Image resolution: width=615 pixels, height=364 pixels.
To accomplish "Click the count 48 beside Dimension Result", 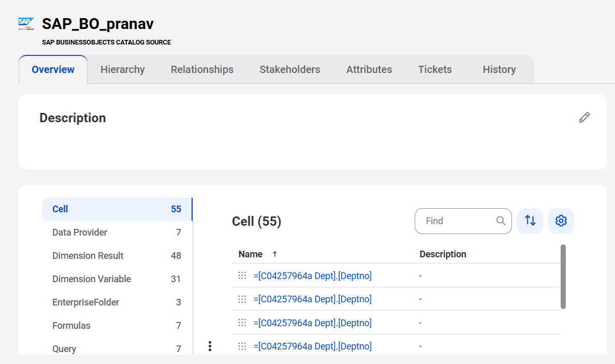I will click(x=175, y=256).
